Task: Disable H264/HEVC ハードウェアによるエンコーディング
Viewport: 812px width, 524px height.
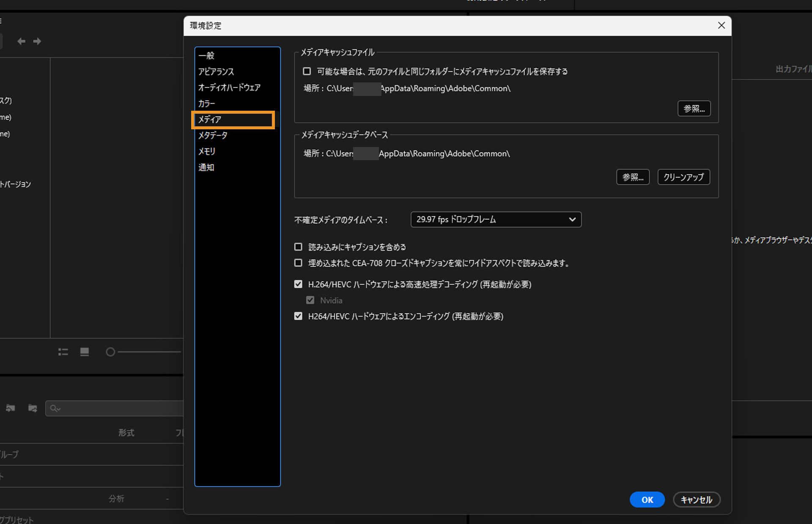Action: coord(298,316)
